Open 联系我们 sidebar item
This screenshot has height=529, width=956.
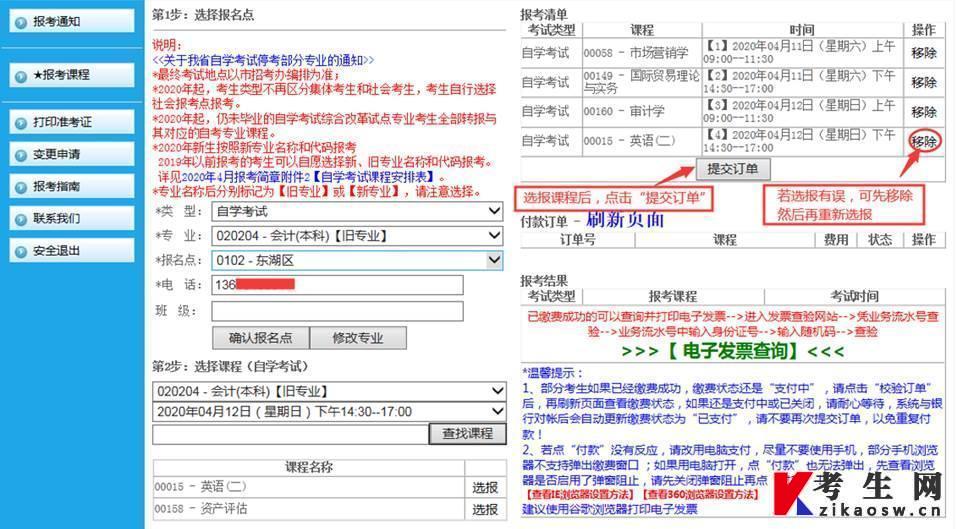(72, 218)
